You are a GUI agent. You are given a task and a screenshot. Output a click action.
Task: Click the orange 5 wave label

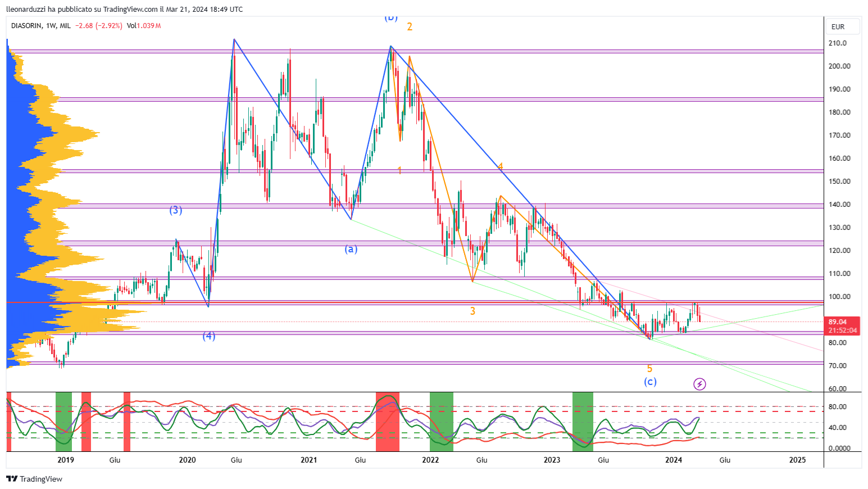[649, 369]
